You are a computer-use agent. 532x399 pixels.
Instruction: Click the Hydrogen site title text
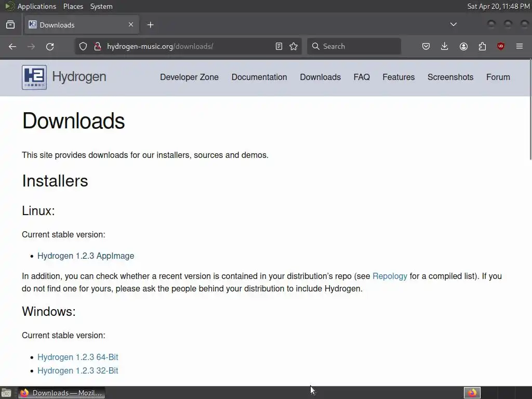pyautogui.click(x=79, y=77)
